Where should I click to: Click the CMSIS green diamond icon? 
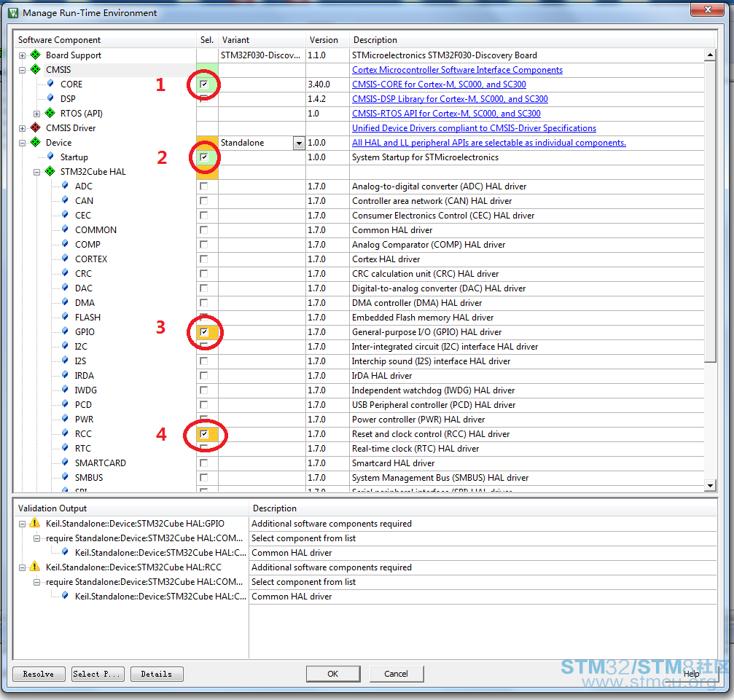[x=36, y=69]
